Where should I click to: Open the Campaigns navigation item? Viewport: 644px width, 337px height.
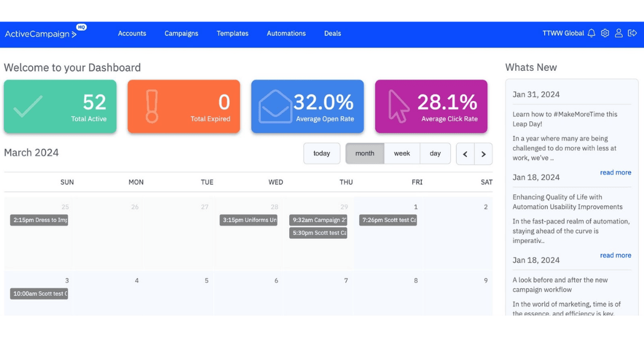181,33
